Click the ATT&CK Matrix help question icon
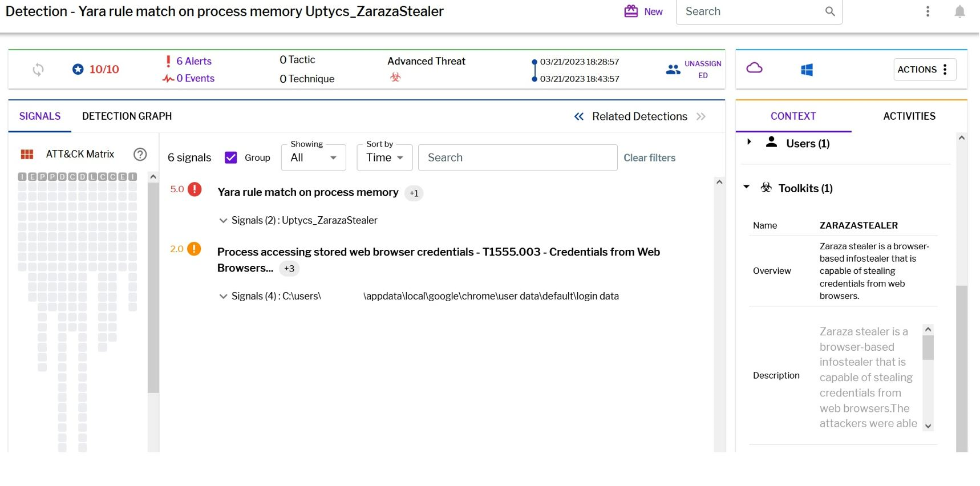Image resolution: width=980 pixels, height=486 pixels. pyautogui.click(x=140, y=154)
